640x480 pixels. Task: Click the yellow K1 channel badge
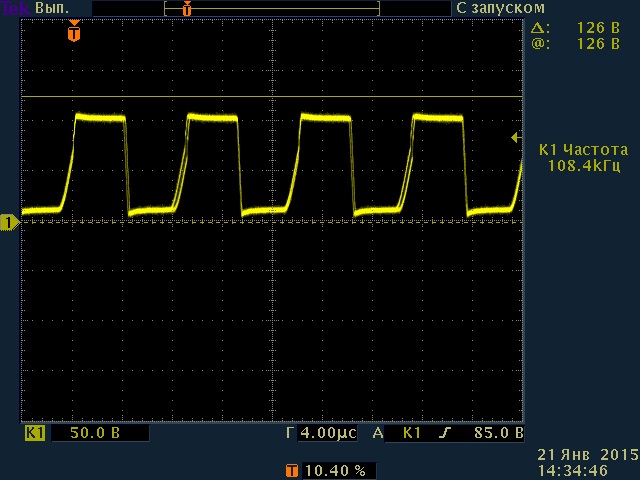coord(35,433)
